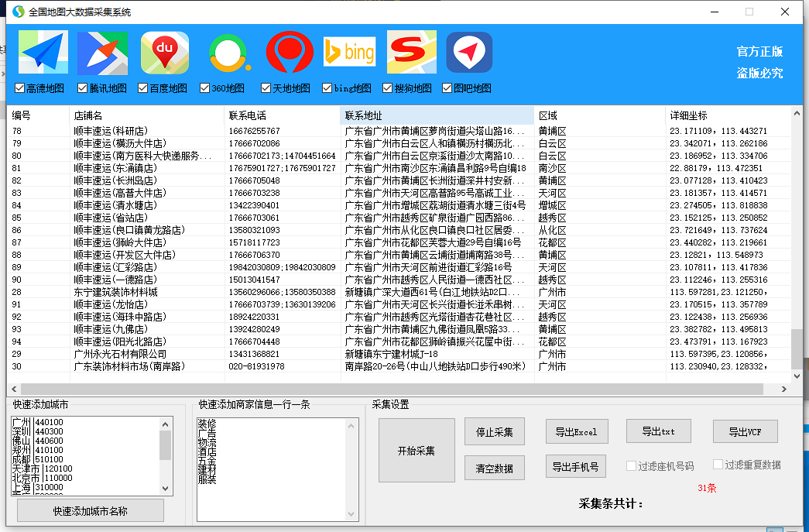Click the 店铺名 column header
This screenshot has height=532, width=809.
[146, 115]
